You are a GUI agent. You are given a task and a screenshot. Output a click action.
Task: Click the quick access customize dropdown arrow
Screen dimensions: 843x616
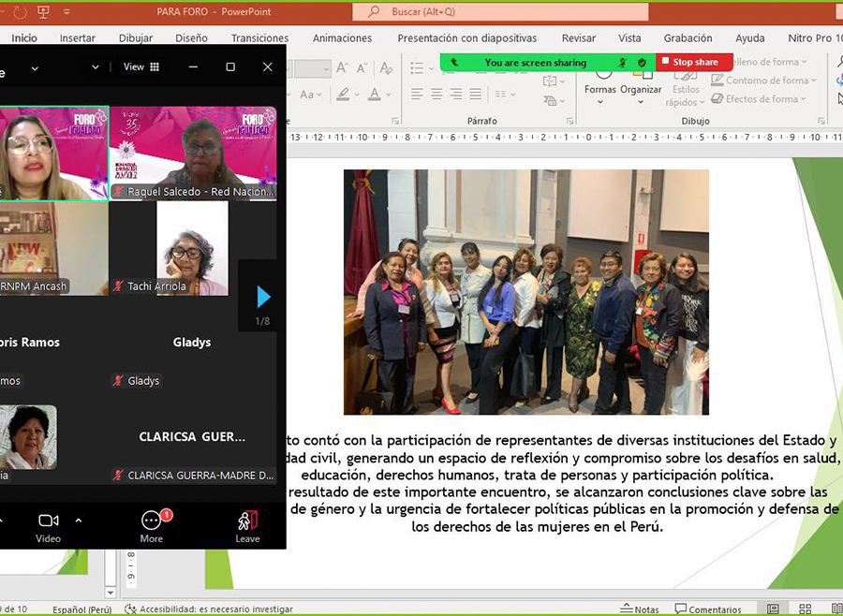tap(67, 11)
